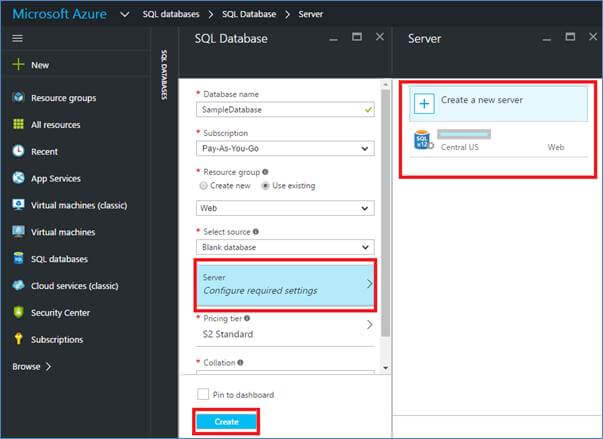The width and height of the screenshot is (603, 439).
Task: Click New in the sidebar
Action: coord(40,65)
